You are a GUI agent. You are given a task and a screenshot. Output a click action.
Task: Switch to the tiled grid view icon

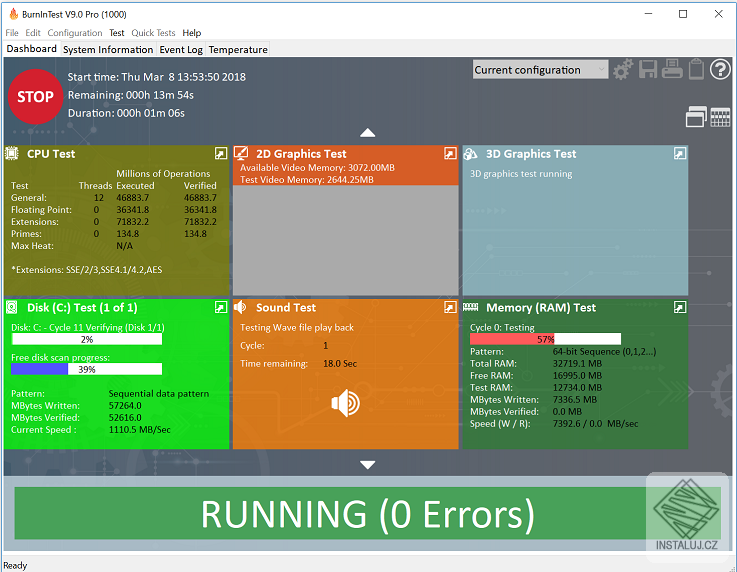tap(720, 117)
